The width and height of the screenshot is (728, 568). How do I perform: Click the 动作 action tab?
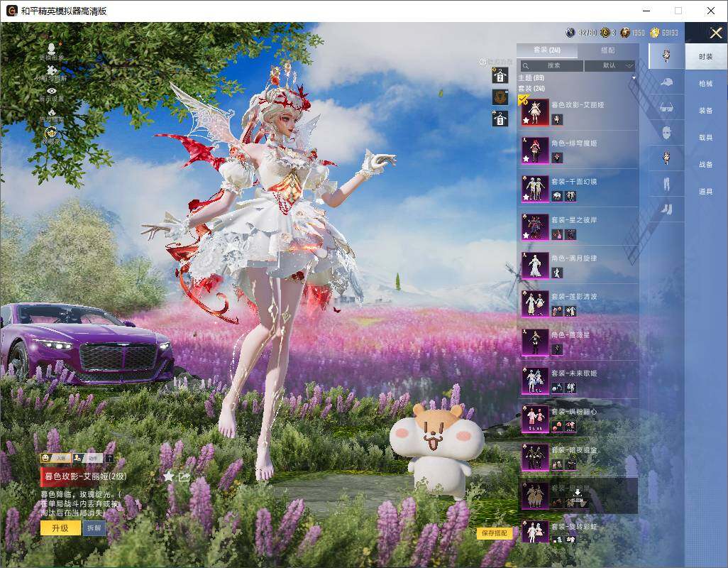point(88,458)
